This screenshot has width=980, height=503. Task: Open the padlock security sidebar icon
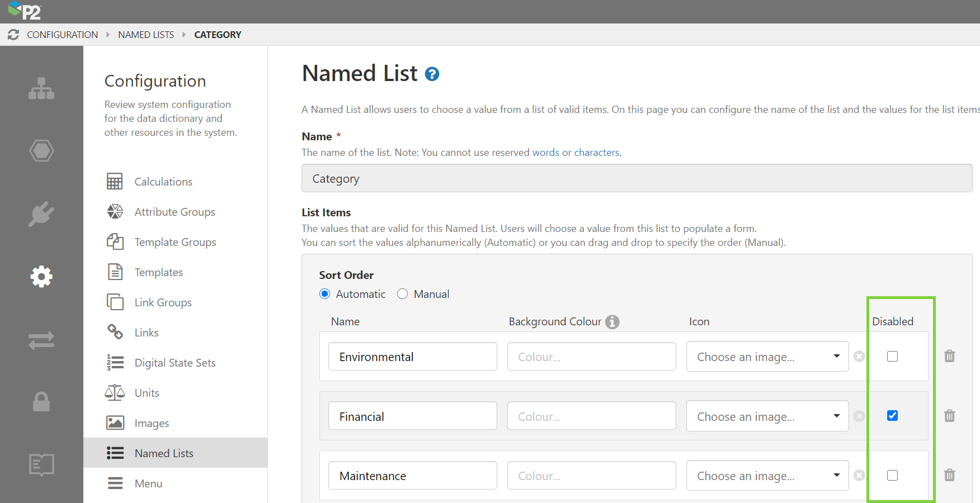[41, 401]
